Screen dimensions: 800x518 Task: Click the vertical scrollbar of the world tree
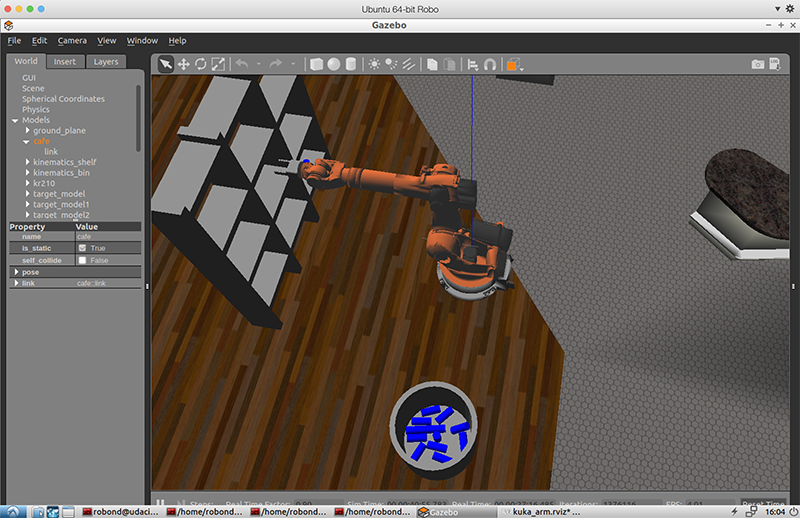click(138, 118)
